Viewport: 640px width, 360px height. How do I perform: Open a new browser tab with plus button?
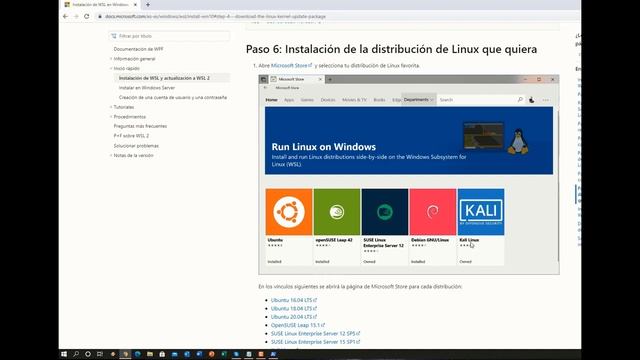[x=148, y=4]
